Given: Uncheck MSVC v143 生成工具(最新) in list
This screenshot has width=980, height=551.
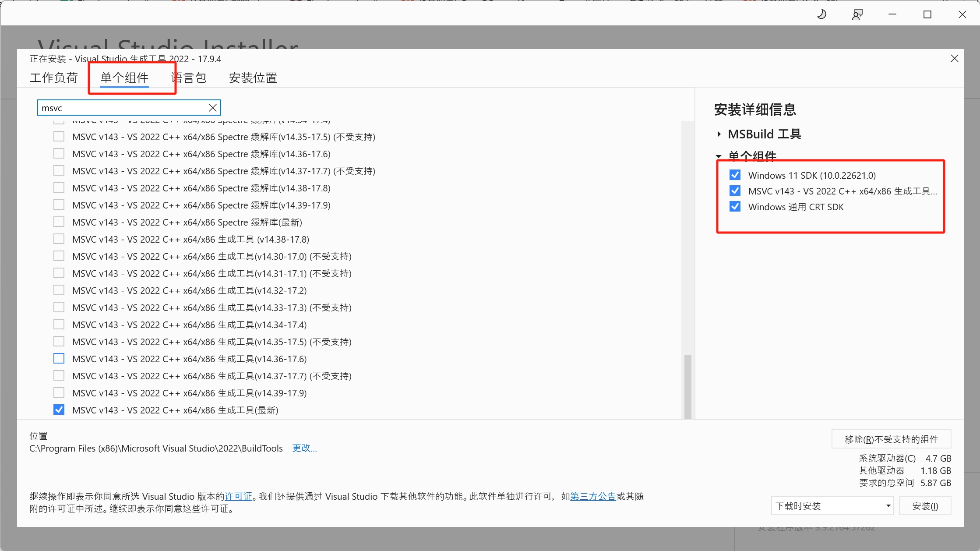Looking at the screenshot, I should [59, 410].
